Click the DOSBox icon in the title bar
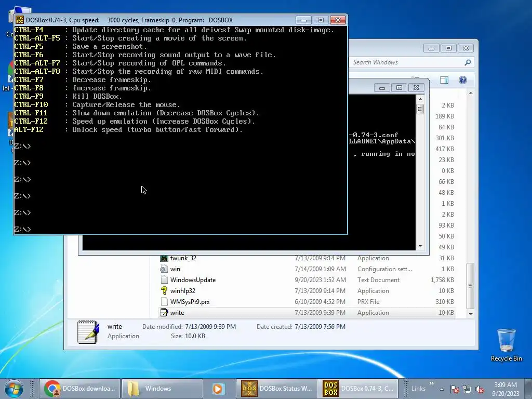 tap(20, 20)
